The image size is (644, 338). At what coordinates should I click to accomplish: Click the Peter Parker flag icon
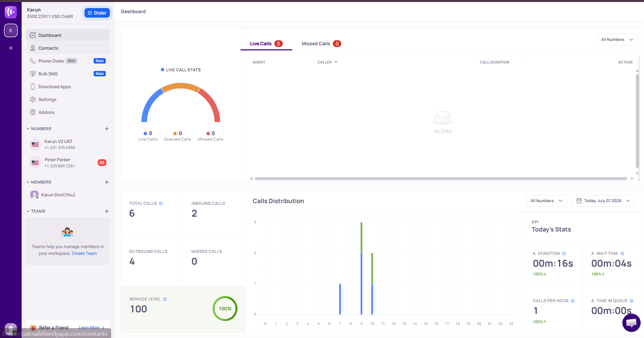[x=35, y=163]
